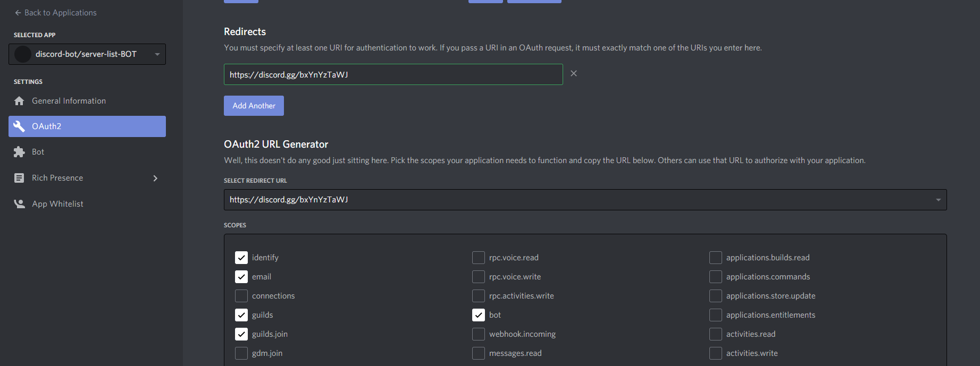This screenshot has width=980, height=366.
Task: Open the SELECT REDIRECT URL dropdown
Action: (x=938, y=199)
